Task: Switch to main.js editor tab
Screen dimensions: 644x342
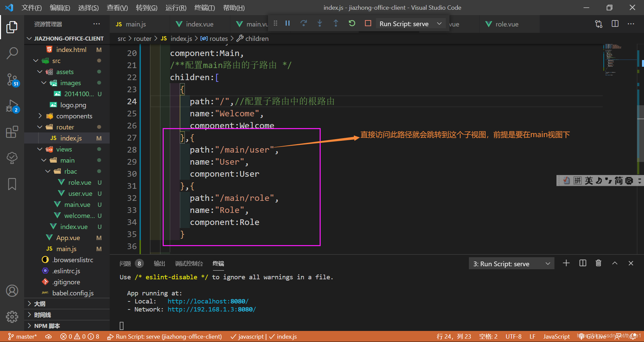Action: 136,24
